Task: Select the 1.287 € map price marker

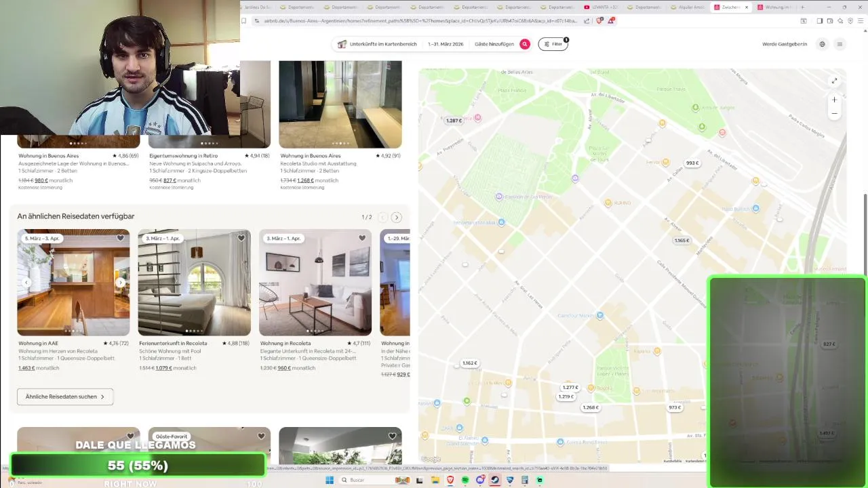Action: click(x=454, y=121)
